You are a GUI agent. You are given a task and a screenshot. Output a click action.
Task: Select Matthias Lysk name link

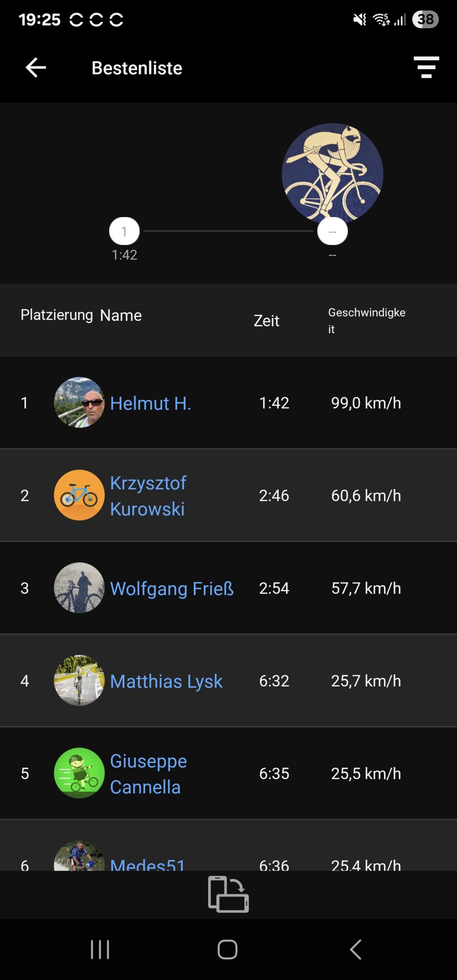point(166,681)
